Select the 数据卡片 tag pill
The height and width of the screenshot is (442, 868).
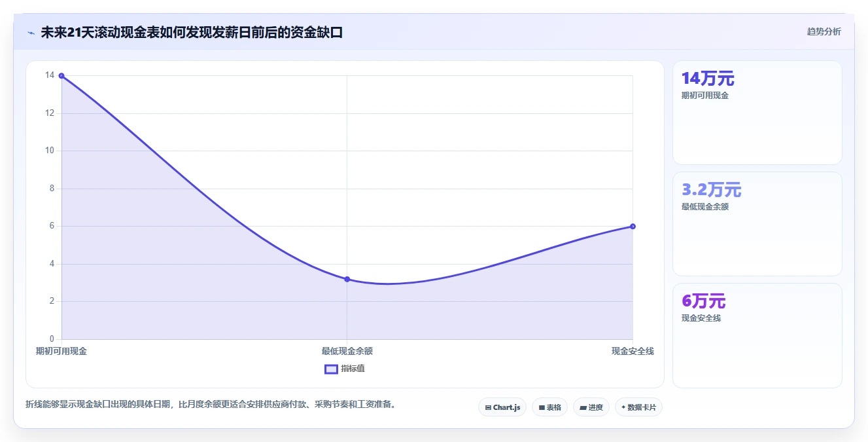click(639, 407)
